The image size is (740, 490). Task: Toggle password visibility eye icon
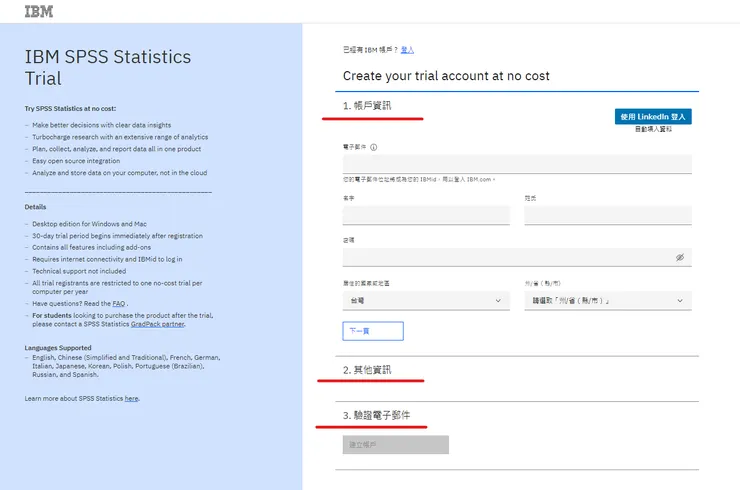click(680, 257)
